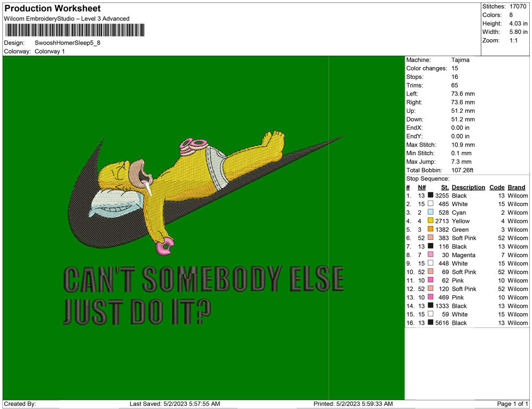Click the 'N#' column header
The image size is (532, 409).
point(422,187)
